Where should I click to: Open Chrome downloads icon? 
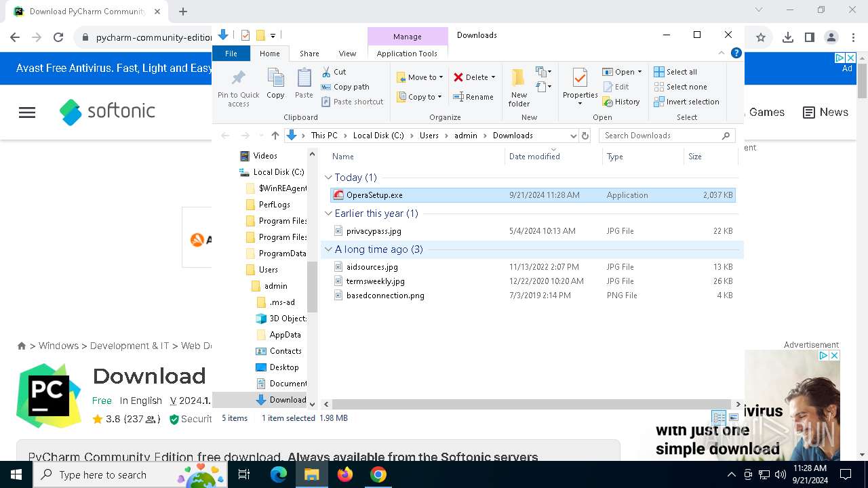tap(788, 37)
